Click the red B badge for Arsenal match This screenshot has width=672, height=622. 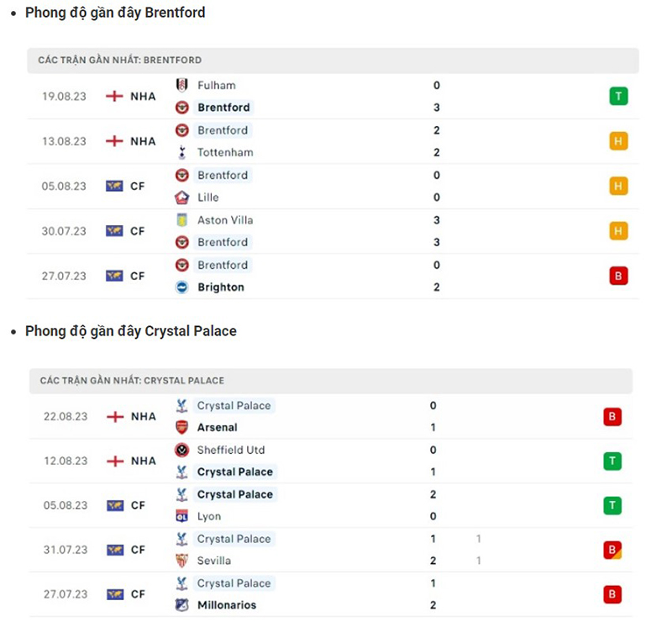click(x=612, y=416)
